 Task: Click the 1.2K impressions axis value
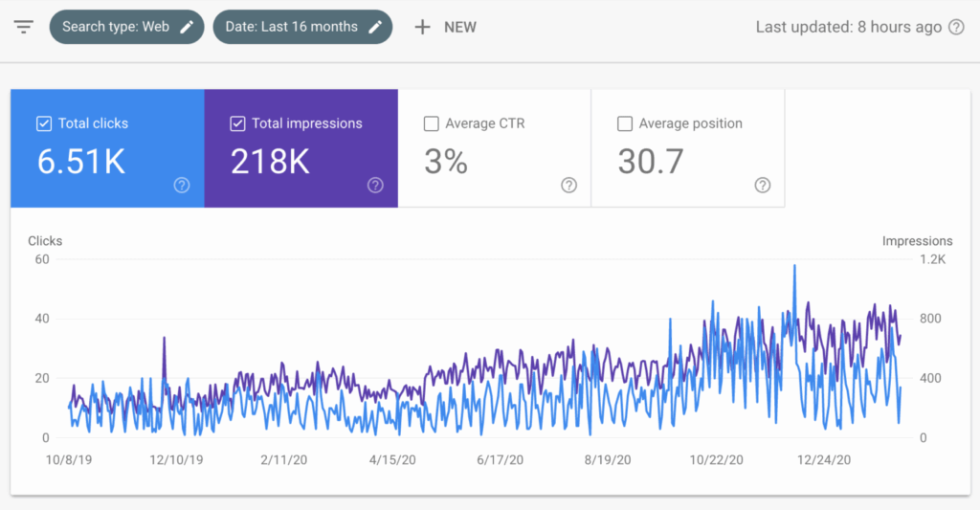pyautogui.click(x=932, y=259)
